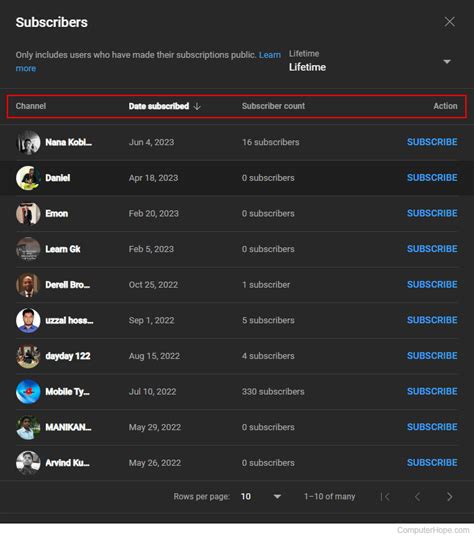
Task: Subscribe to dayday 122 channel
Action: pyautogui.click(x=432, y=356)
